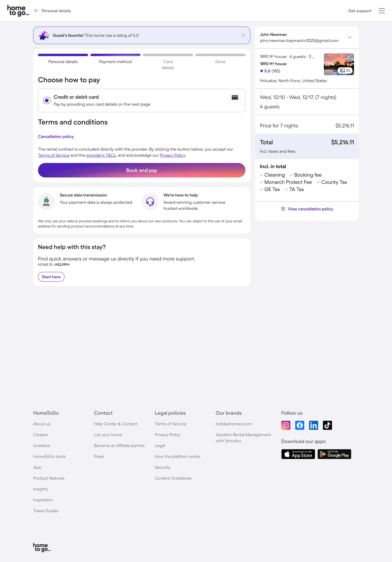Screen dimensions: 392x562
Task: Open HomeToGo's LinkedIn page
Action: [x=313, y=425]
